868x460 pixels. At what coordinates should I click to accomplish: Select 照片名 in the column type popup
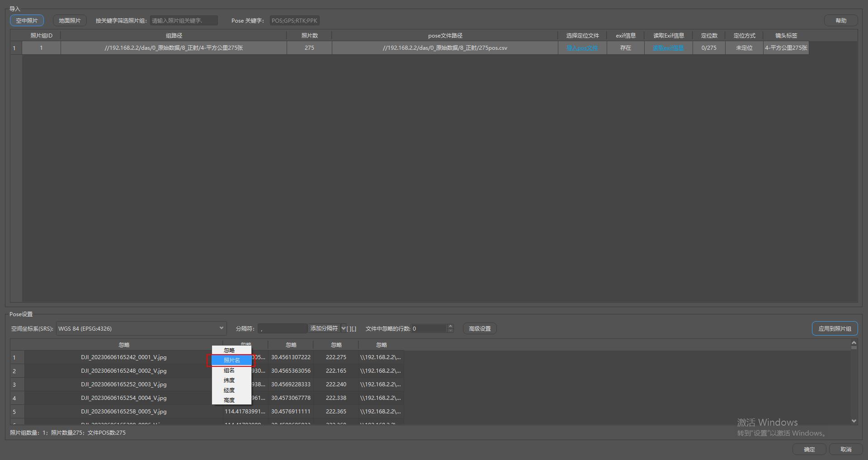coord(231,360)
